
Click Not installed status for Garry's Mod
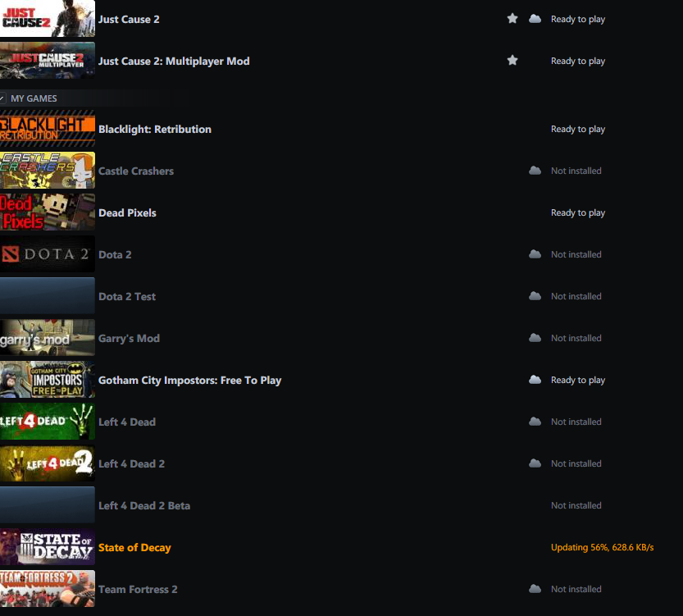[x=576, y=338]
